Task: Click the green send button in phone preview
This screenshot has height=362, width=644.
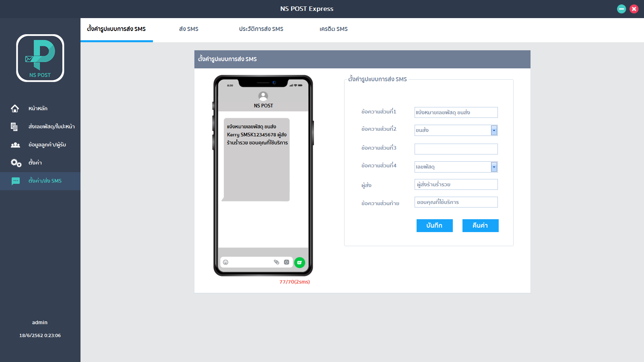Action: click(x=299, y=263)
